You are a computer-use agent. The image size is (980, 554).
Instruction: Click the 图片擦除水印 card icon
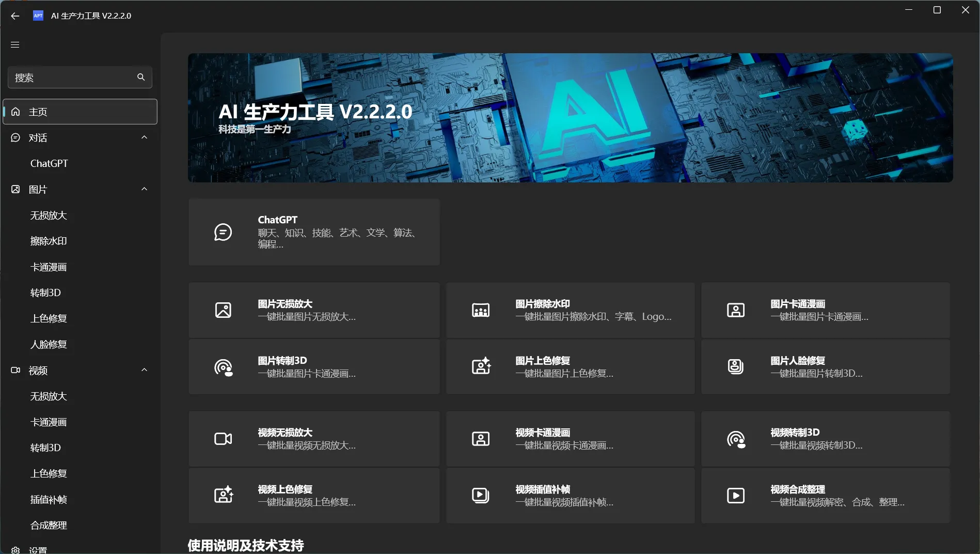click(481, 310)
